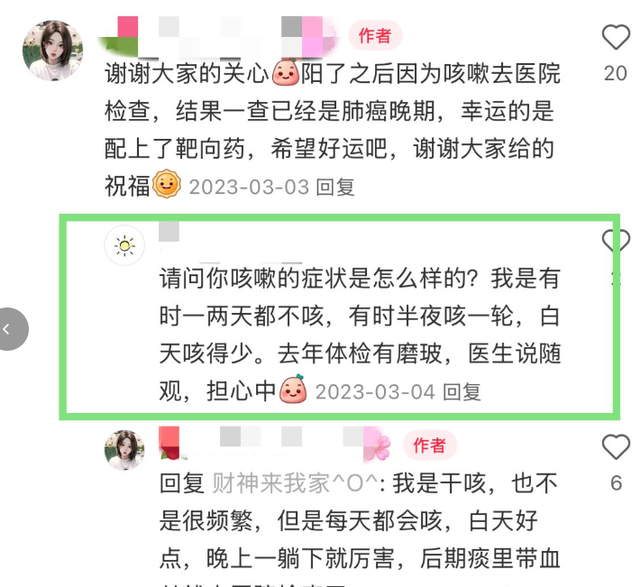Image resolution: width=640 pixels, height=587 pixels.
Task: Tap the smiling sun emoji after 祝福
Action: [x=167, y=184]
